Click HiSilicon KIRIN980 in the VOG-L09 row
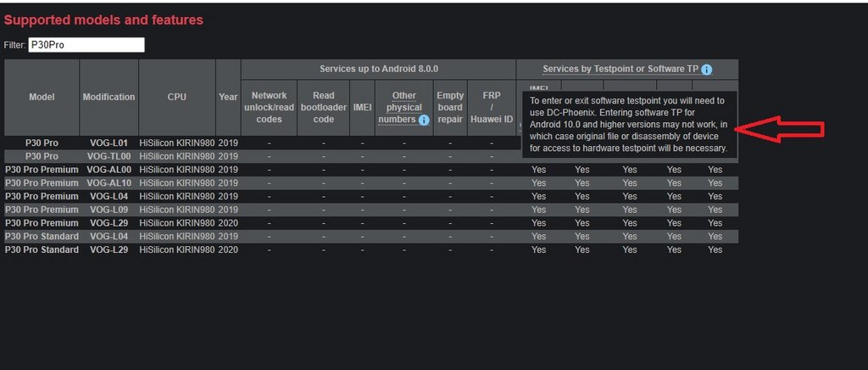 pos(177,210)
